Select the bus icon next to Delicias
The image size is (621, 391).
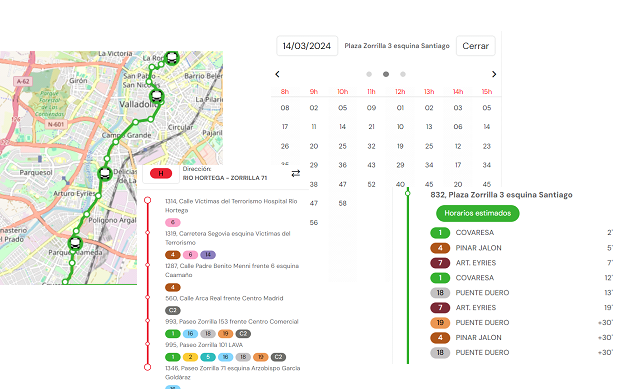click(105, 174)
